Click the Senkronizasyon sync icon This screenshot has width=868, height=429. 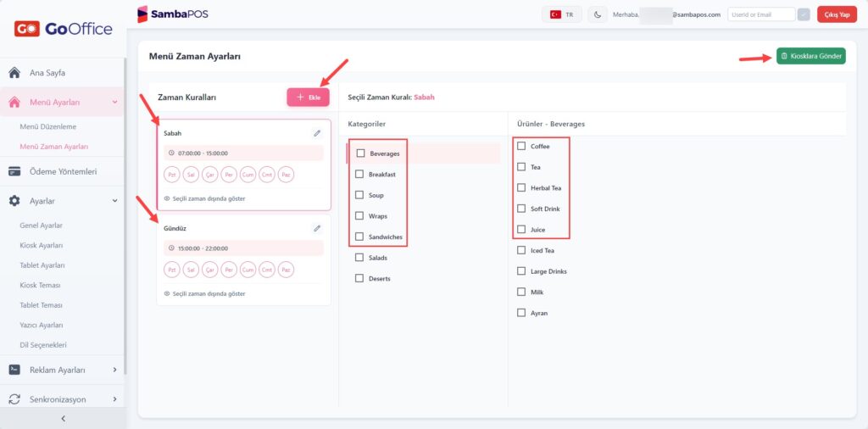point(15,399)
